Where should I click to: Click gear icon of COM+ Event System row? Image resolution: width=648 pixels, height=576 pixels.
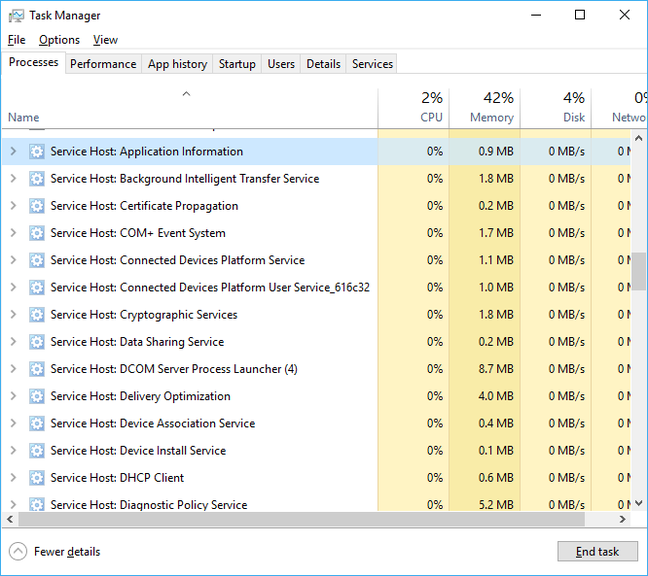coord(37,233)
